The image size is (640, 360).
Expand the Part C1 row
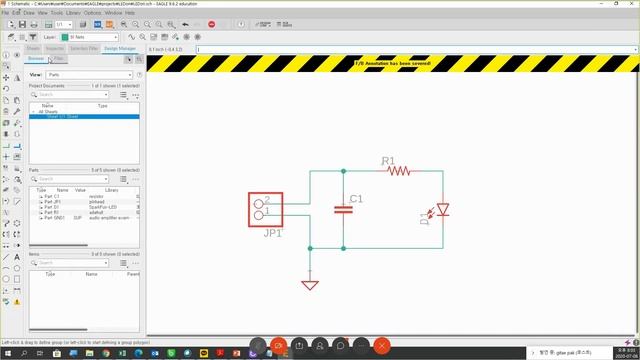[41, 196]
